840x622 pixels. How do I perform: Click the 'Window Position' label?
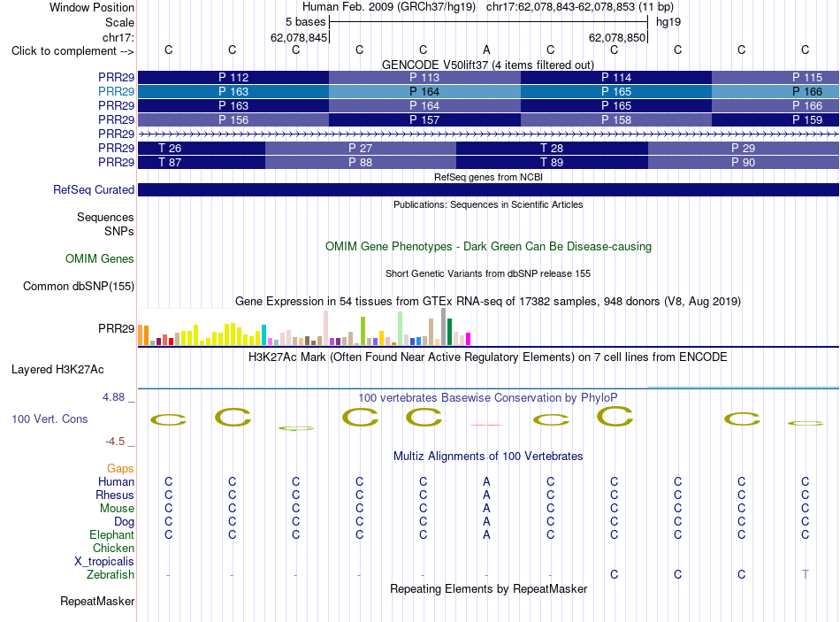click(92, 7)
